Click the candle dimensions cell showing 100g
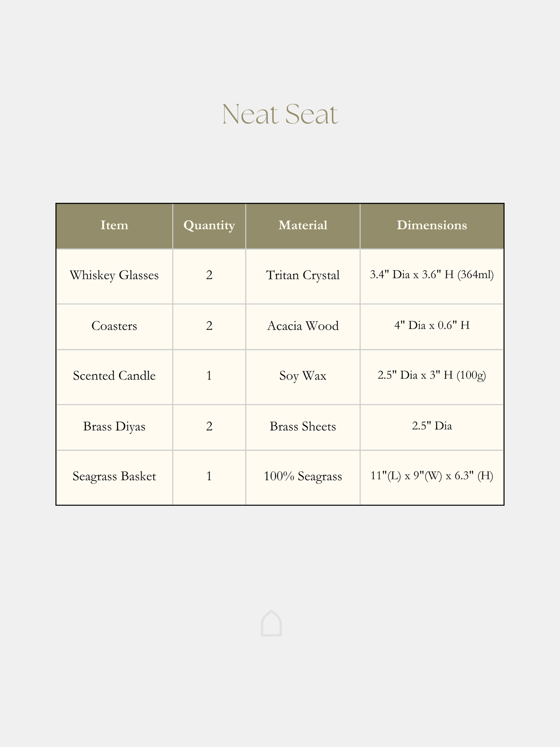The height and width of the screenshot is (747, 560). point(432,375)
